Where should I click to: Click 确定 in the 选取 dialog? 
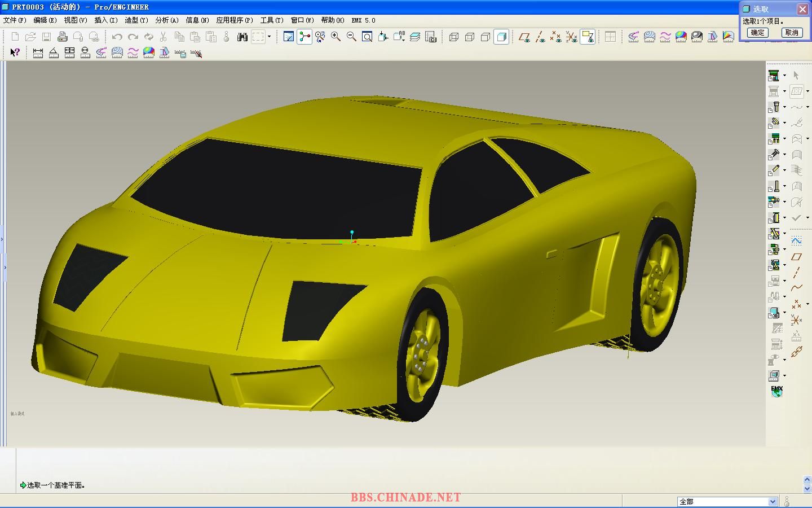click(757, 33)
